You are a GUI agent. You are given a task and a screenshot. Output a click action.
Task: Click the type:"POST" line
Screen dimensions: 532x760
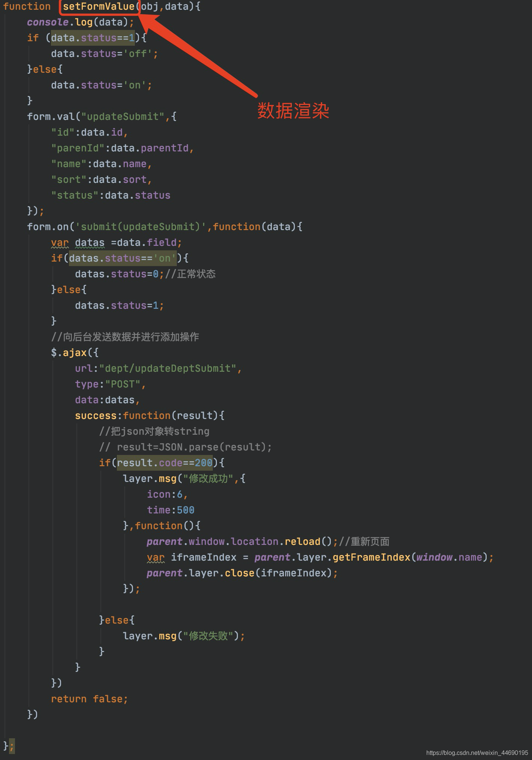(111, 384)
